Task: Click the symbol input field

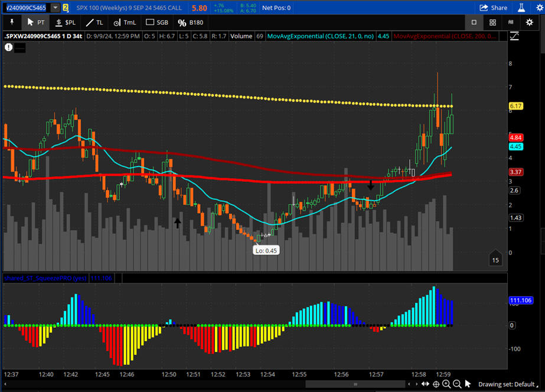Action: point(24,8)
